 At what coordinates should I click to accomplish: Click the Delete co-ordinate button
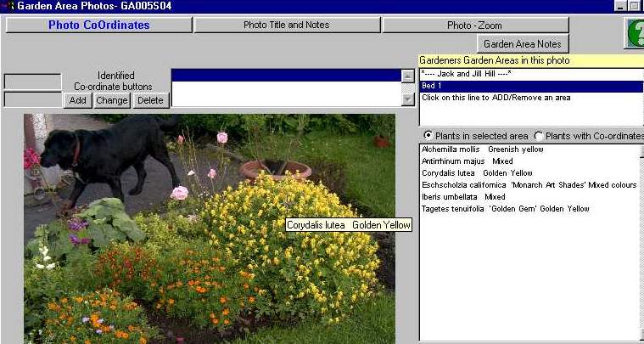point(150,100)
